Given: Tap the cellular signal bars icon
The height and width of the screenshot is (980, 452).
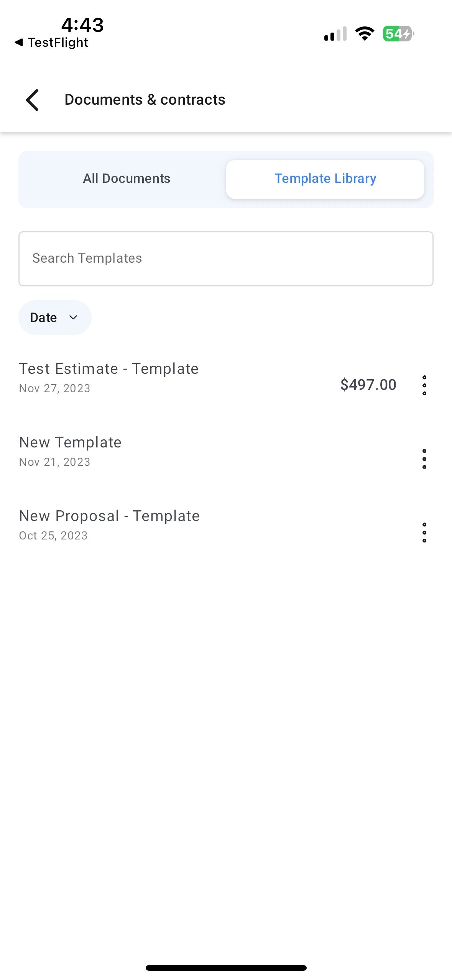Looking at the screenshot, I should point(335,34).
